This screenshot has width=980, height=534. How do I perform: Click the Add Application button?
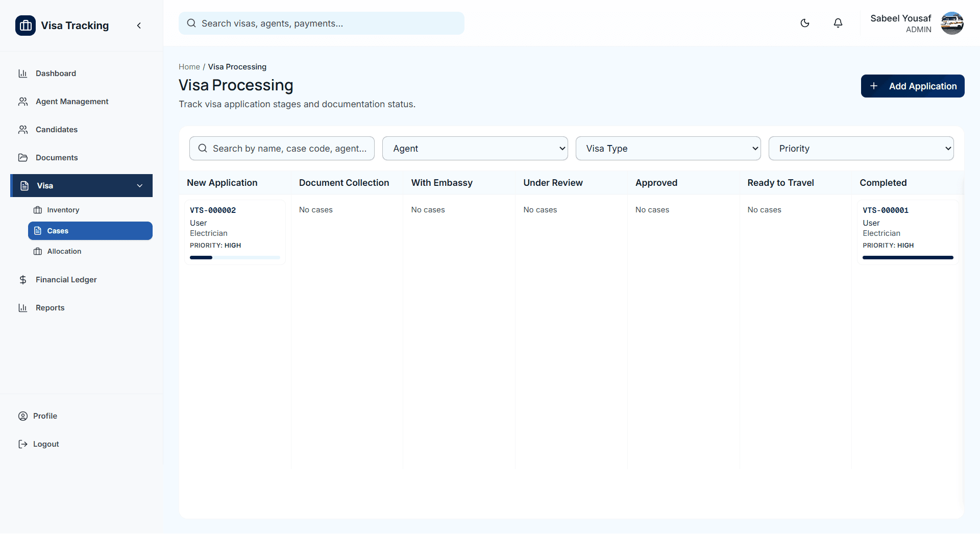tap(913, 86)
